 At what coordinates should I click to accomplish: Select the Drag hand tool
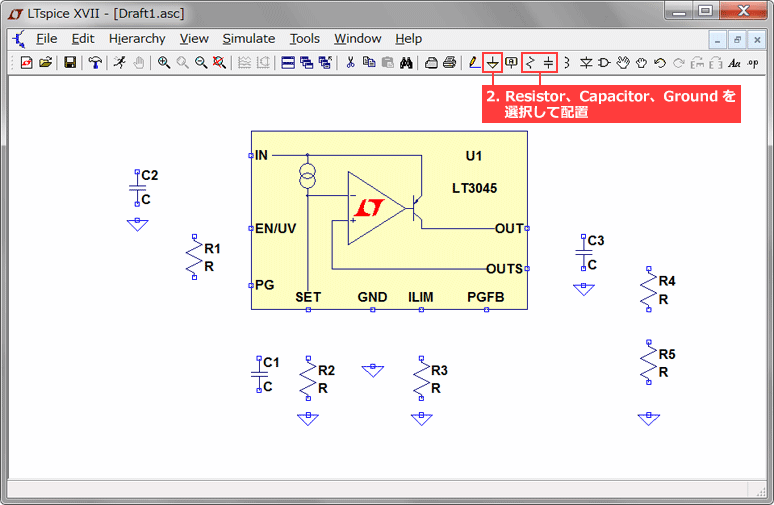pyautogui.click(x=641, y=63)
